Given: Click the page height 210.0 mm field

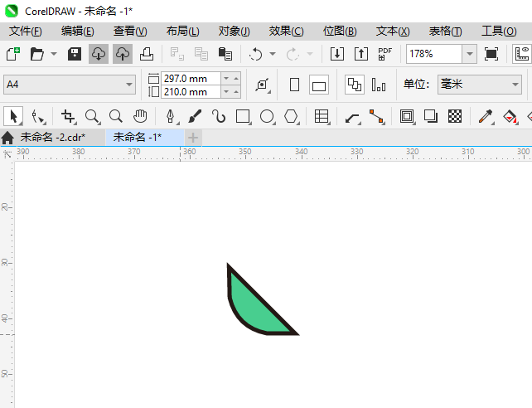Looking at the screenshot, I should pyautogui.click(x=191, y=92).
